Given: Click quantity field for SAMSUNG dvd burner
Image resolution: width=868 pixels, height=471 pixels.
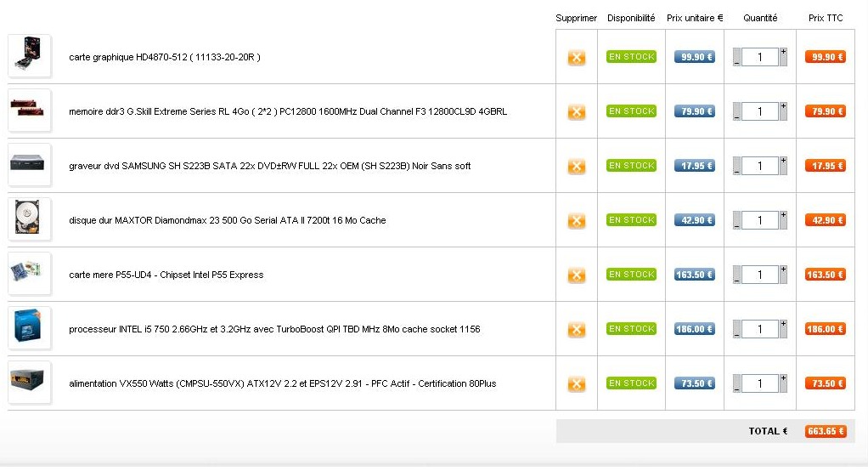Looking at the screenshot, I should tap(760, 166).
